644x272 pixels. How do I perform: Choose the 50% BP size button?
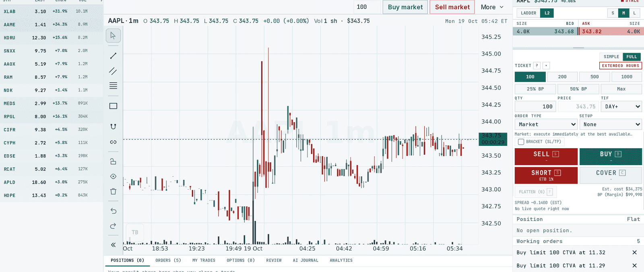point(578,89)
